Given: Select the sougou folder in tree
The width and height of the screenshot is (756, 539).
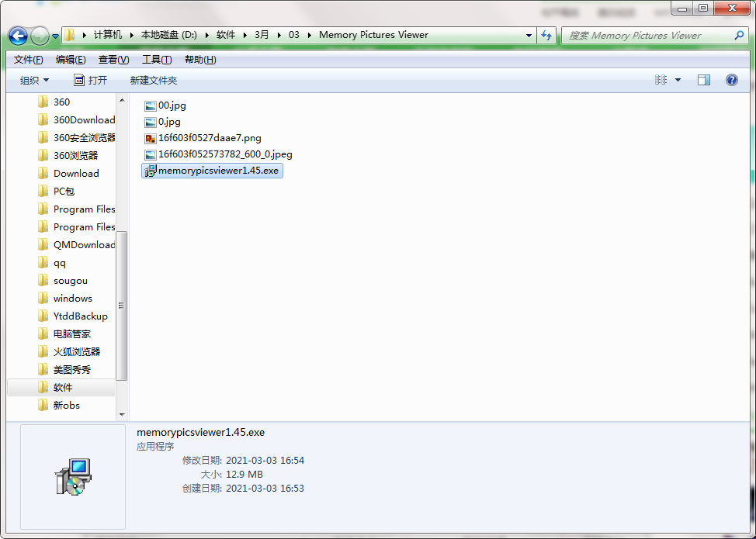Looking at the screenshot, I should point(62,280).
